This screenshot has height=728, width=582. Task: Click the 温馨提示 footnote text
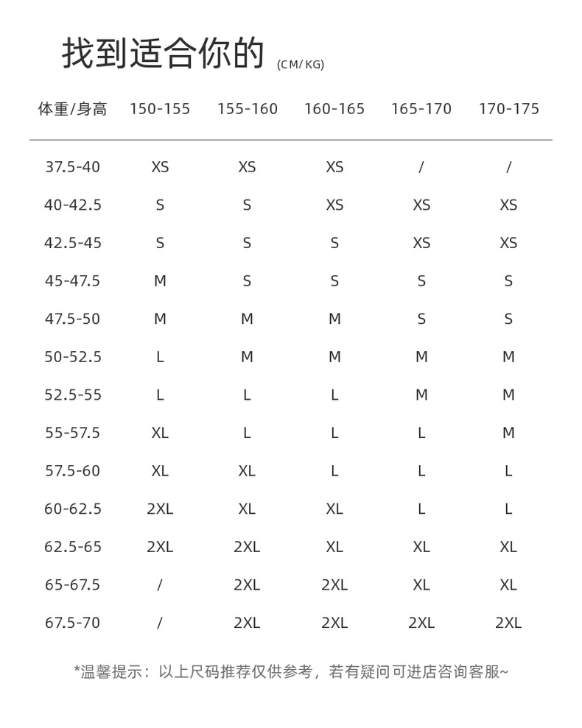(291, 671)
